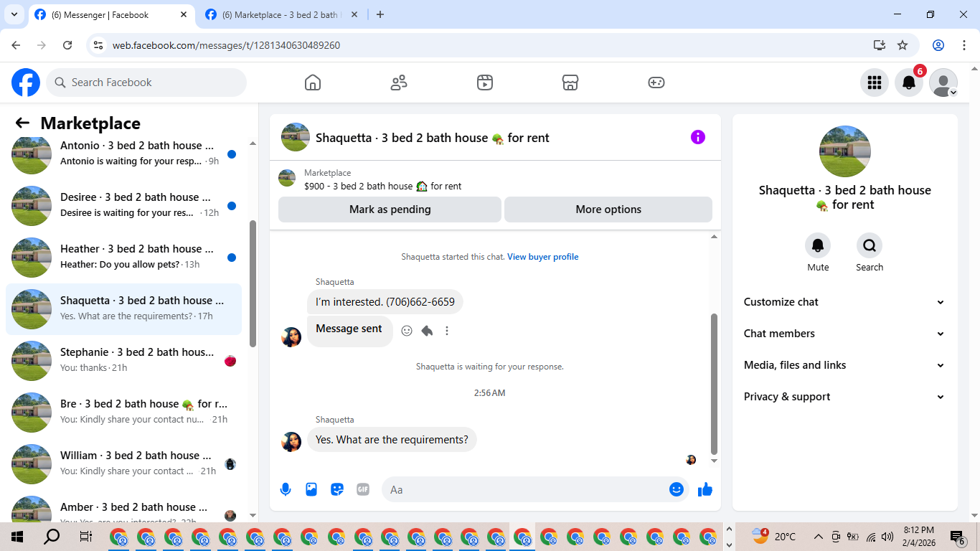
Task: Mute this conversation bell icon
Action: (818, 245)
